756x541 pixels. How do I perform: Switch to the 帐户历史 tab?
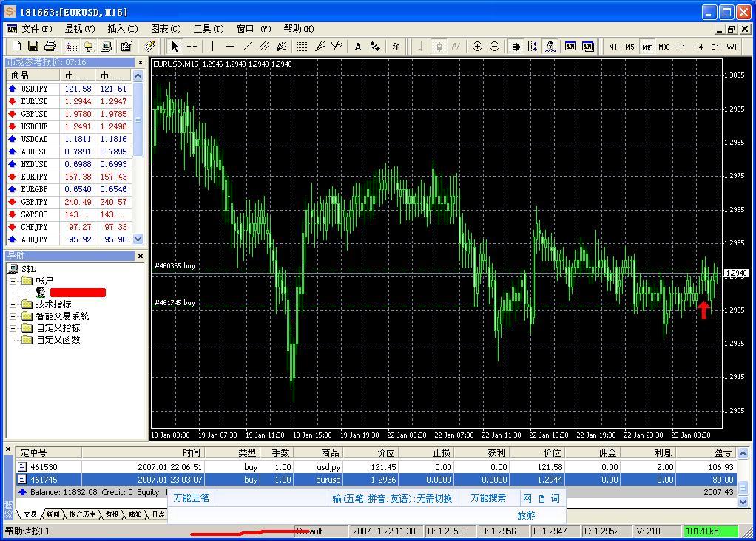[x=82, y=514]
